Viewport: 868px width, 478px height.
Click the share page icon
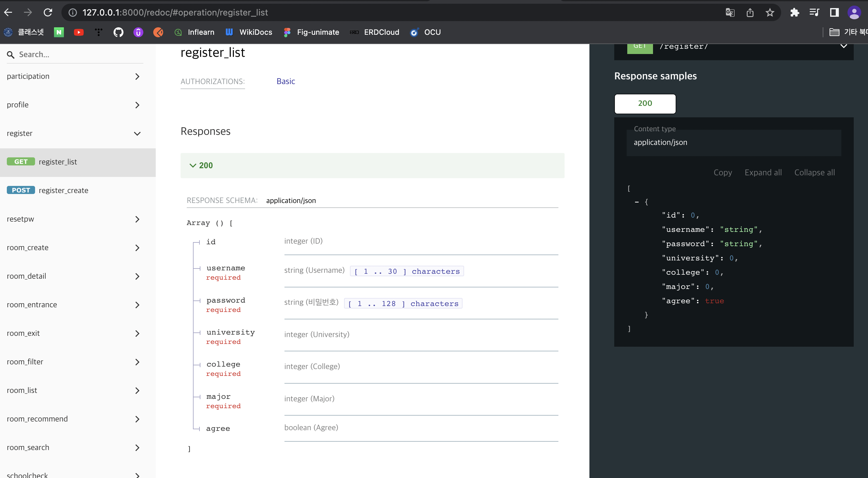(750, 12)
